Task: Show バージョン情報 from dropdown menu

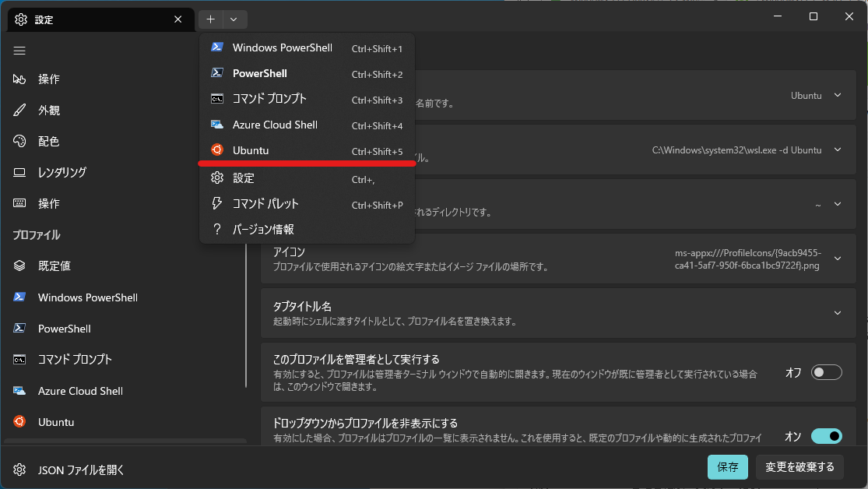Action: click(x=307, y=229)
